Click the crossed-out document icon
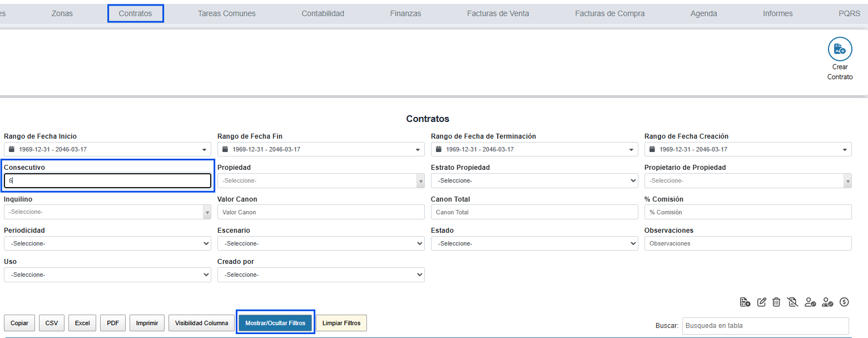 point(793,302)
